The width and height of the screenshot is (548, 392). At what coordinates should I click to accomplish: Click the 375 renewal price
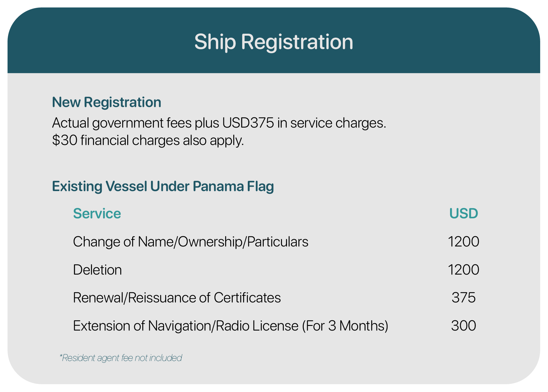463,298
